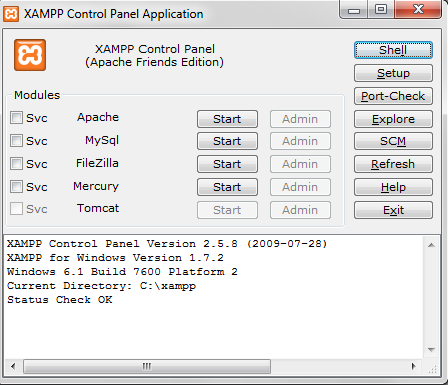Viewport: 448px width, 385px height.
Task: Click the log's scroll left arrow
Action: point(13,366)
